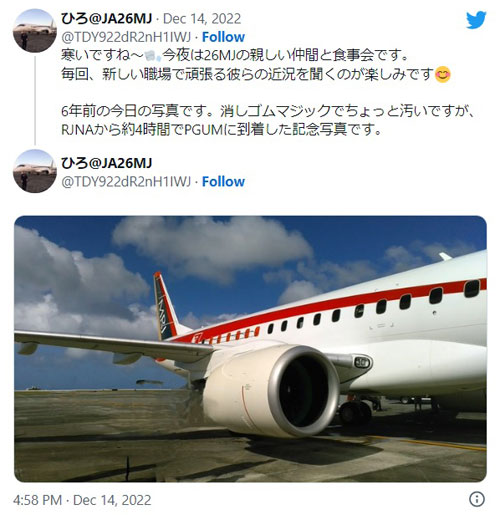
Task: Click the smiling face emoji in tweet
Action: pos(443,74)
